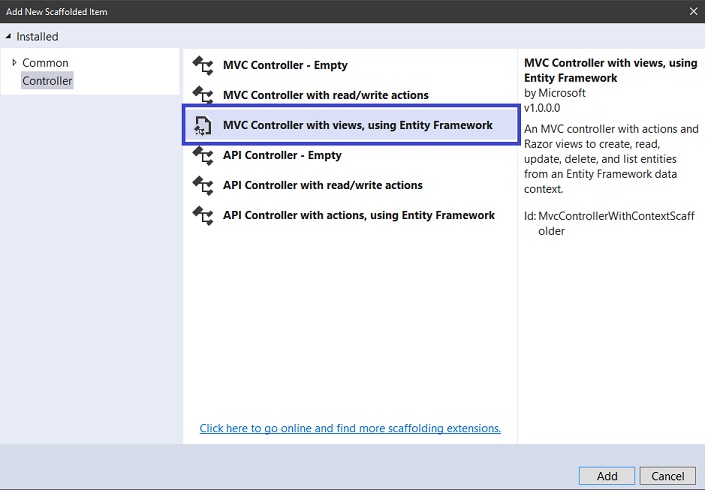
Task: Select MVC Controller with views, using Entity Framework
Action: (x=351, y=125)
